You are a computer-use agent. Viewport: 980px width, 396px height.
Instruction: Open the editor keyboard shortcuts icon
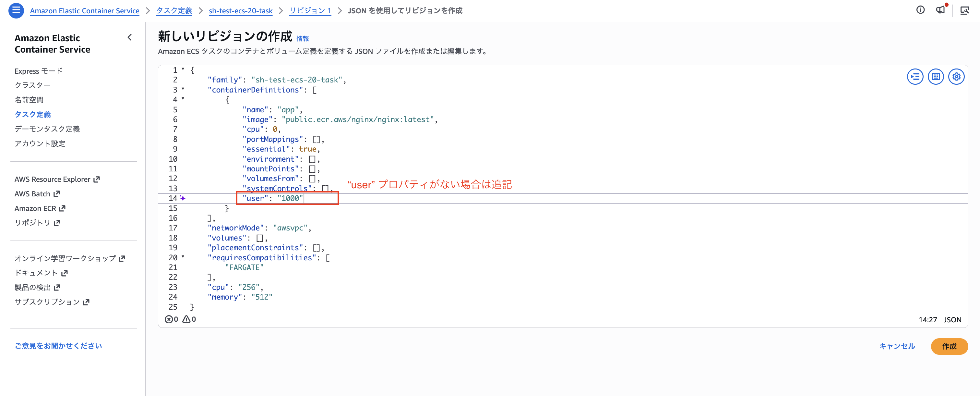click(x=936, y=77)
